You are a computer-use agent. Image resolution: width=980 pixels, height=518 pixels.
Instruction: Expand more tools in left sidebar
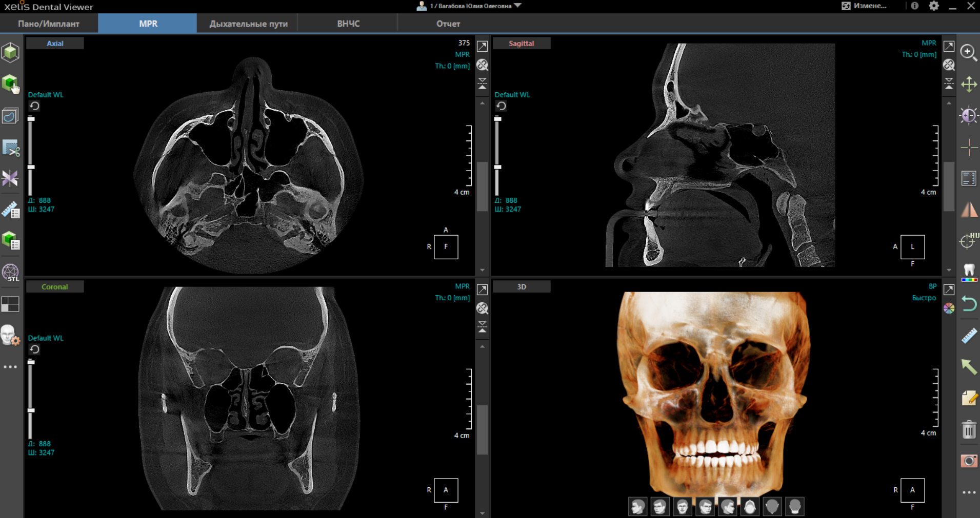point(10,367)
